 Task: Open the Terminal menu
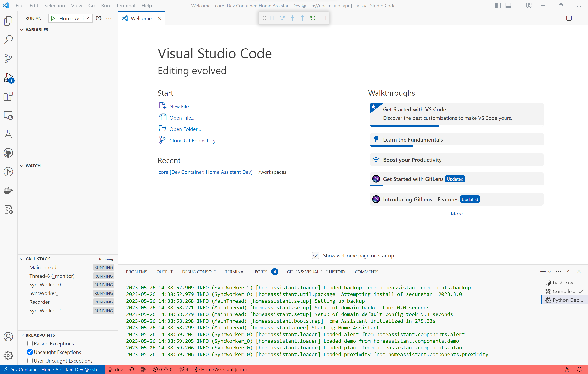tap(125, 5)
